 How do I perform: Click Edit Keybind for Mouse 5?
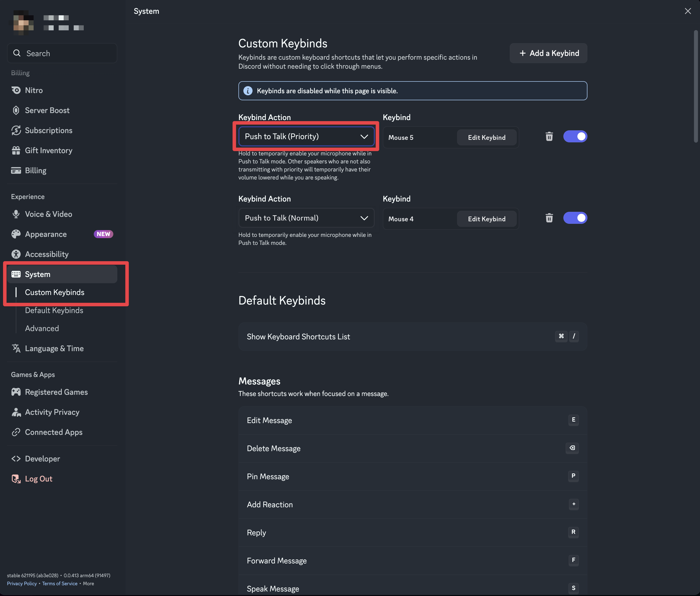(x=486, y=137)
